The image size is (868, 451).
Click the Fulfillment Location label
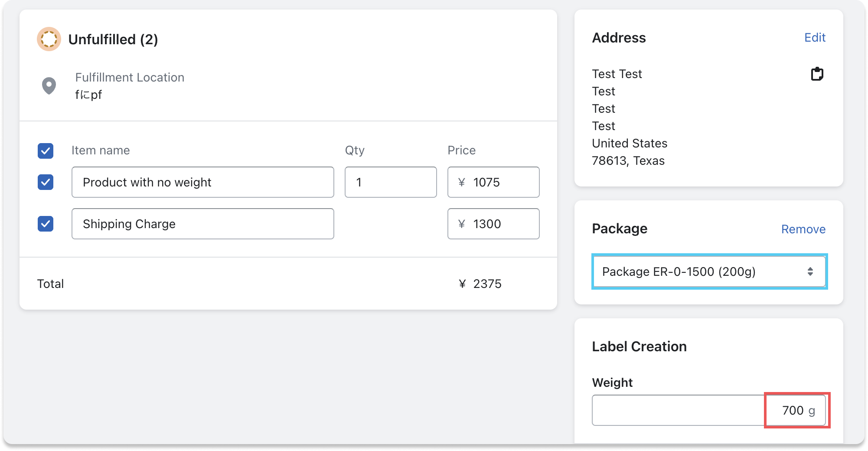coord(130,77)
